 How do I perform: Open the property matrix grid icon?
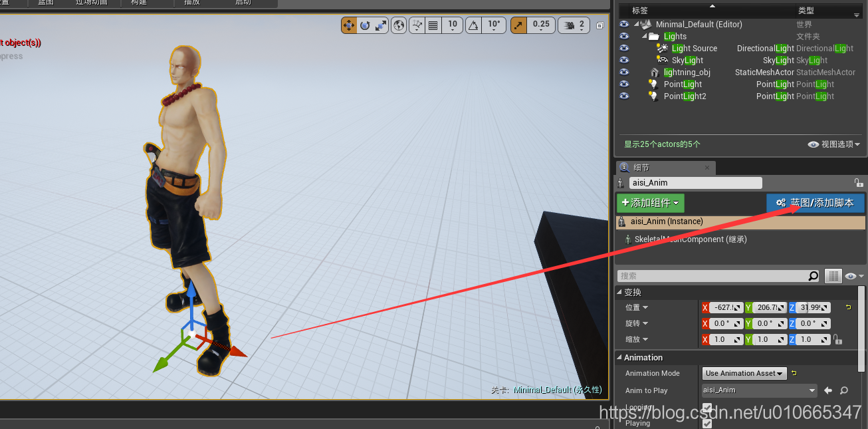[833, 276]
